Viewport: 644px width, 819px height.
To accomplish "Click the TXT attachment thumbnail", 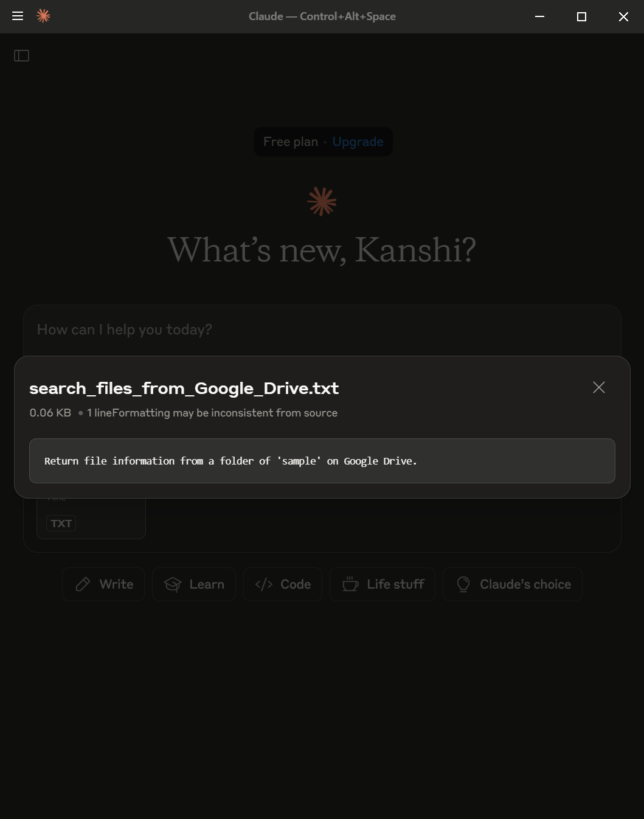I will click(91, 518).
